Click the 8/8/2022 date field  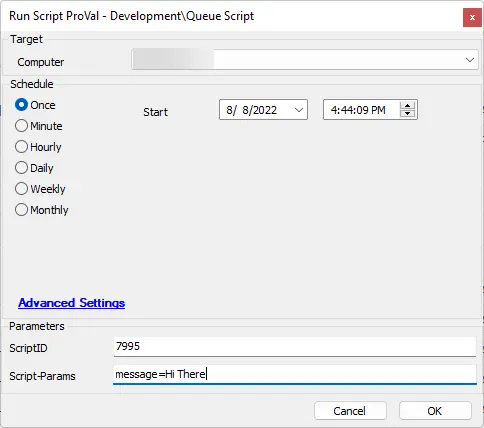pyautogui.click(x=255, y=110)
